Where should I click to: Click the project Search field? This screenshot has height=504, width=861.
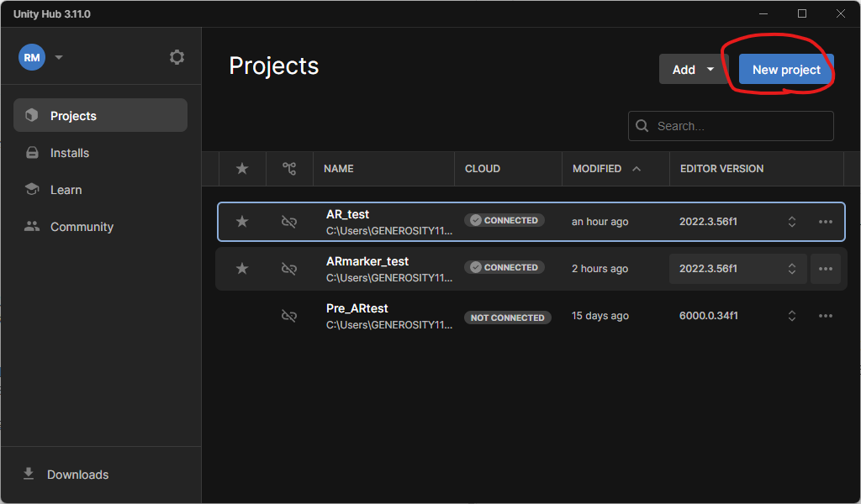click(x=740, y=126)
